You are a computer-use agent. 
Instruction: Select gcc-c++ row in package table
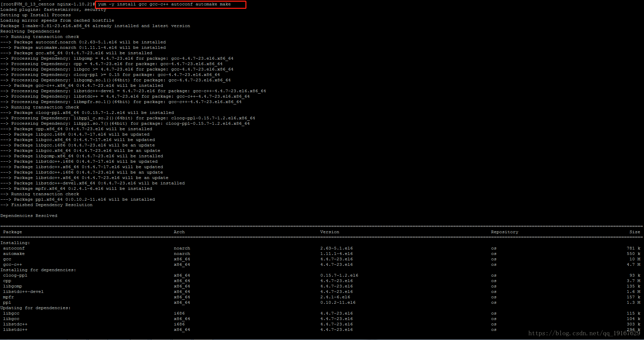pyautogui.click(x=322, y=265)
